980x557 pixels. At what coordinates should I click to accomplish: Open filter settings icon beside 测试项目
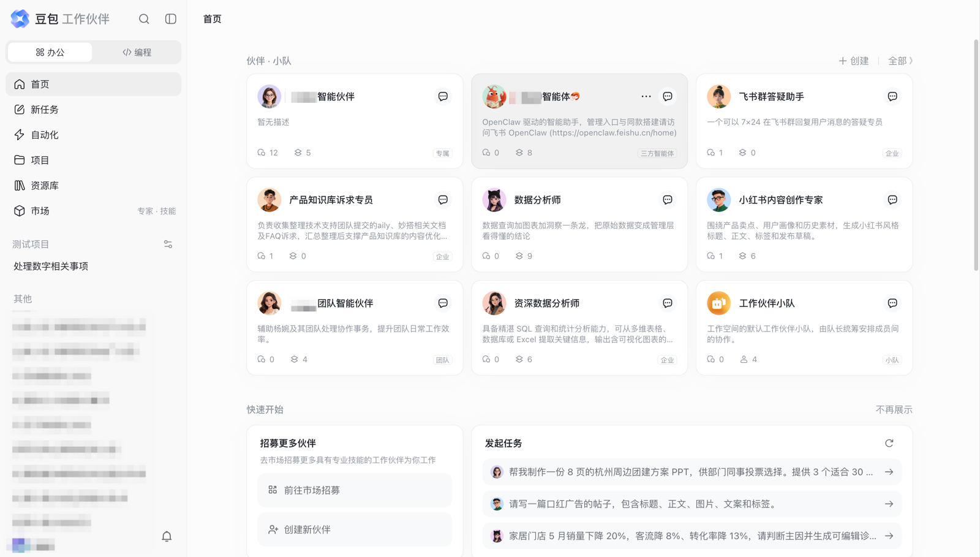coord(168,244)
